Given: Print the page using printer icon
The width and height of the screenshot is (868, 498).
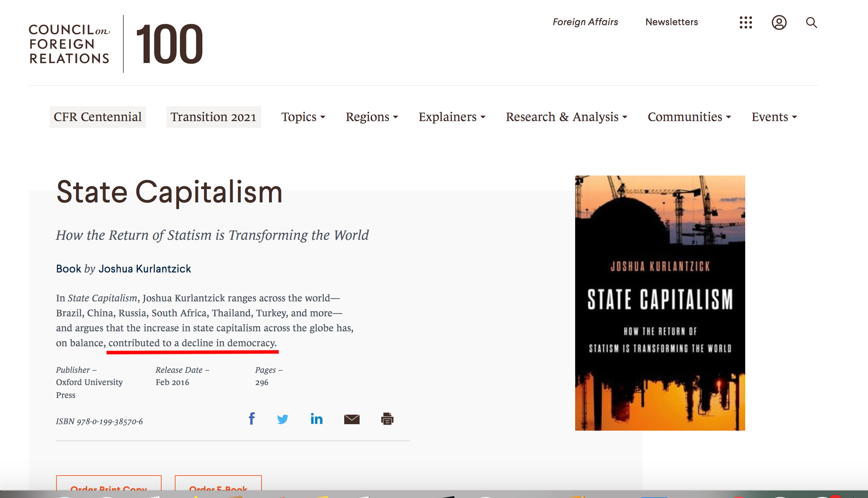Looking at the screenshot, I should 387,419.
